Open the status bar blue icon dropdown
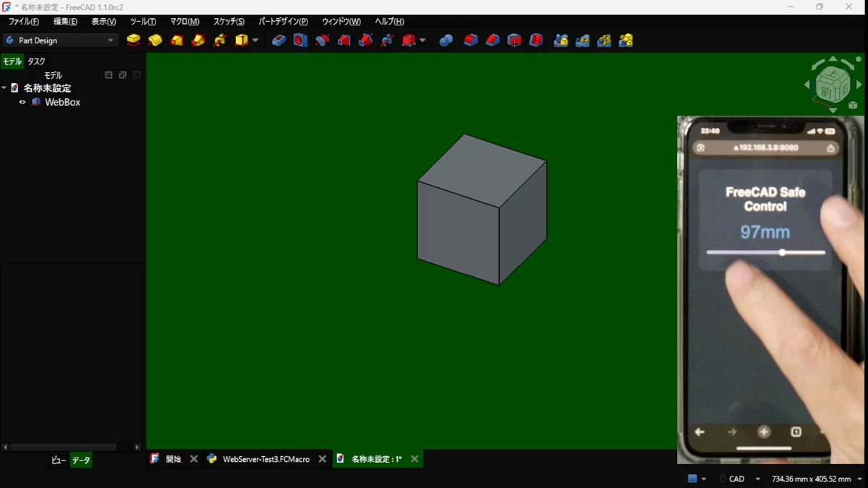 click(704, 479)
